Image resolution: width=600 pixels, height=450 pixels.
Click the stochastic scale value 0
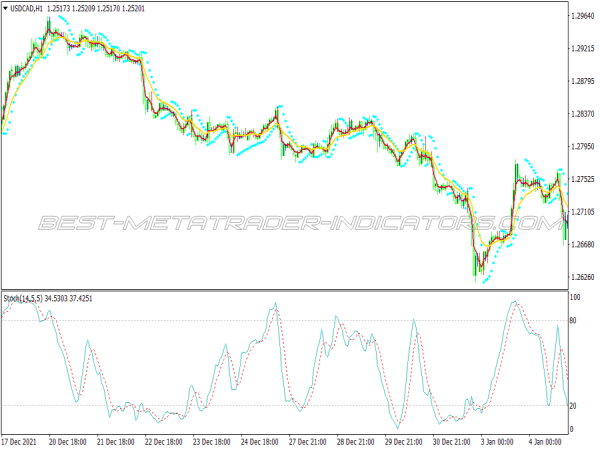[x=572, y=429]
